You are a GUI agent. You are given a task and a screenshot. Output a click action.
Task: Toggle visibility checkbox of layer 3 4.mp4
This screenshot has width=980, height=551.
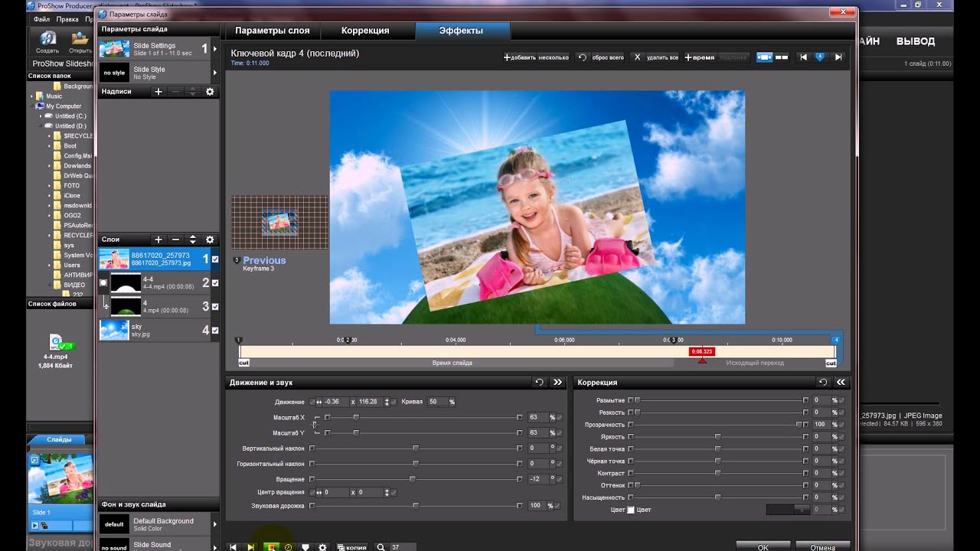pos(215,306)
